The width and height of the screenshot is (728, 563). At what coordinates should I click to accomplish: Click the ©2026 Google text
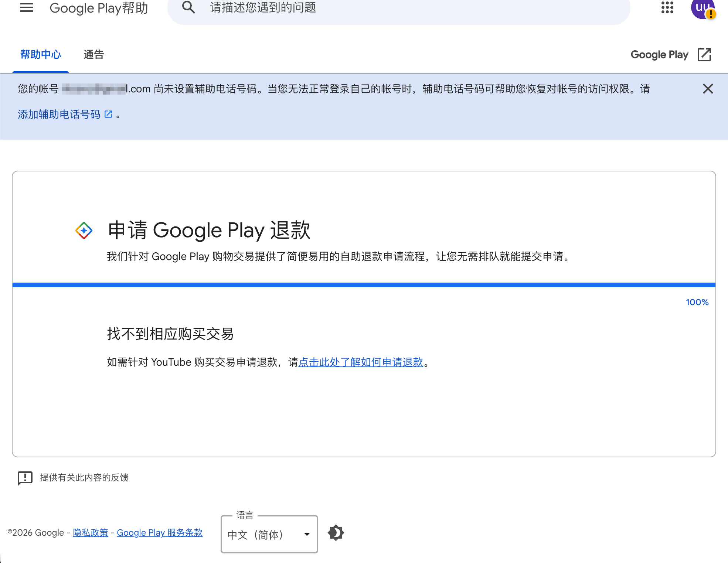[x=36, y=533]
